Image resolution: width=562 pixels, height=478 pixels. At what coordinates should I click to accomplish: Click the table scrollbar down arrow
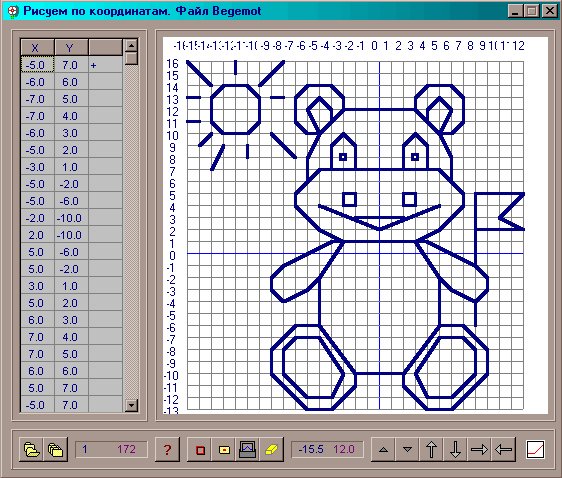pyautogui.click(x=132, y=405)
